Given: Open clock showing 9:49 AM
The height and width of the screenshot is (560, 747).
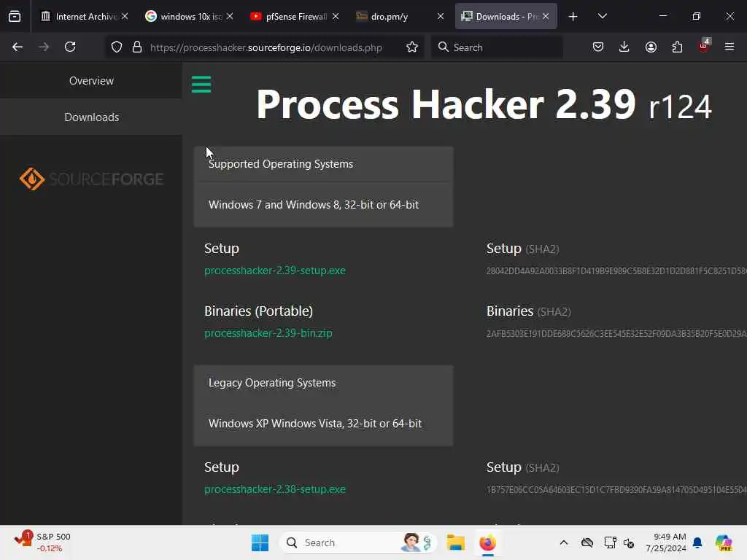Looking at the screenshot, I should click(x=665, y=542).
